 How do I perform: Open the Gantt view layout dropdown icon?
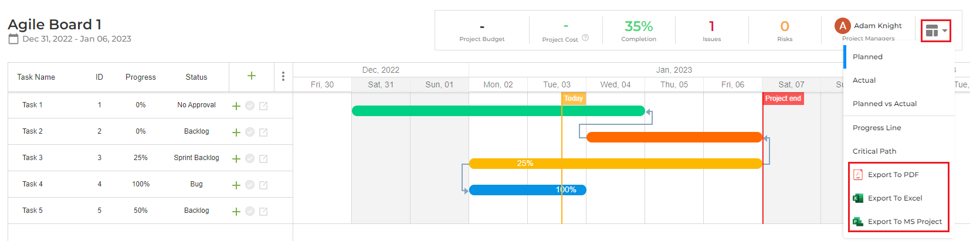click(x=935, y=31)
